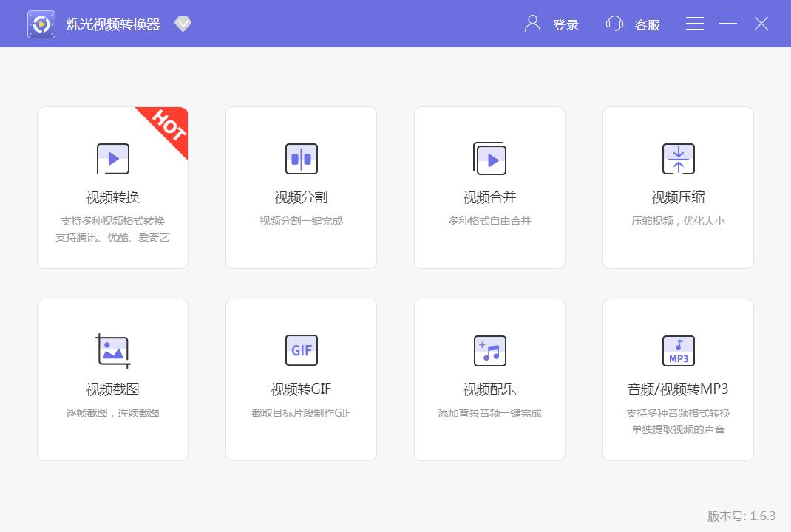
Task: Choose the 视频压缩 compress icon
Action: (x=678, y=159)
